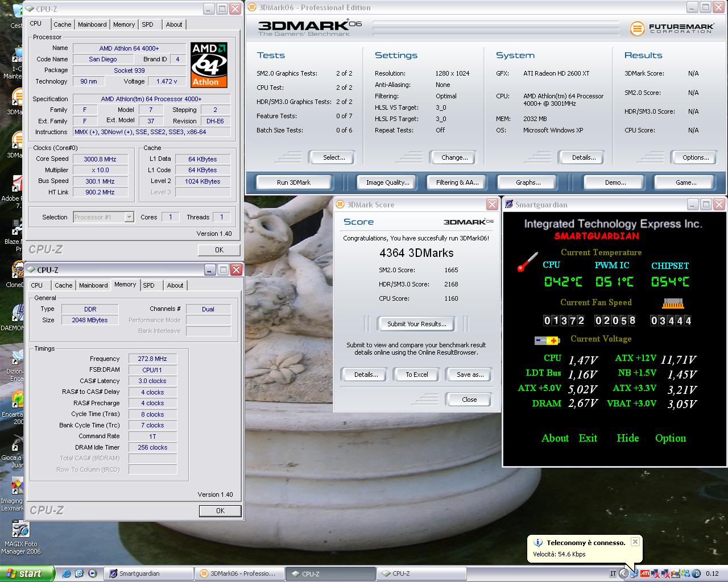This screenshot has height=582, width=728.
Task: Click Submit Your Results button
Action: [x=417, y=324]
